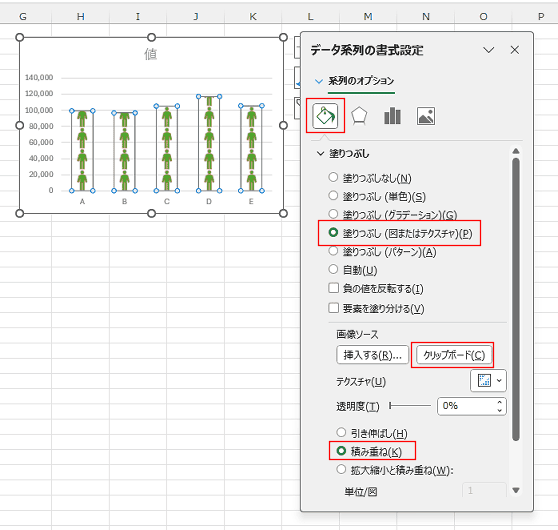Click the scrollbar down arrow in pane

pos(516,490)
